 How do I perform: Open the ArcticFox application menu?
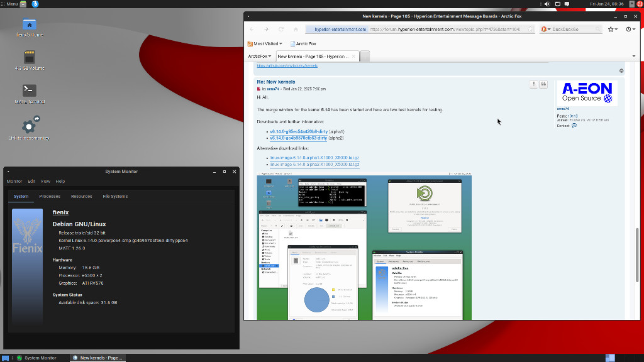point(260,56)
